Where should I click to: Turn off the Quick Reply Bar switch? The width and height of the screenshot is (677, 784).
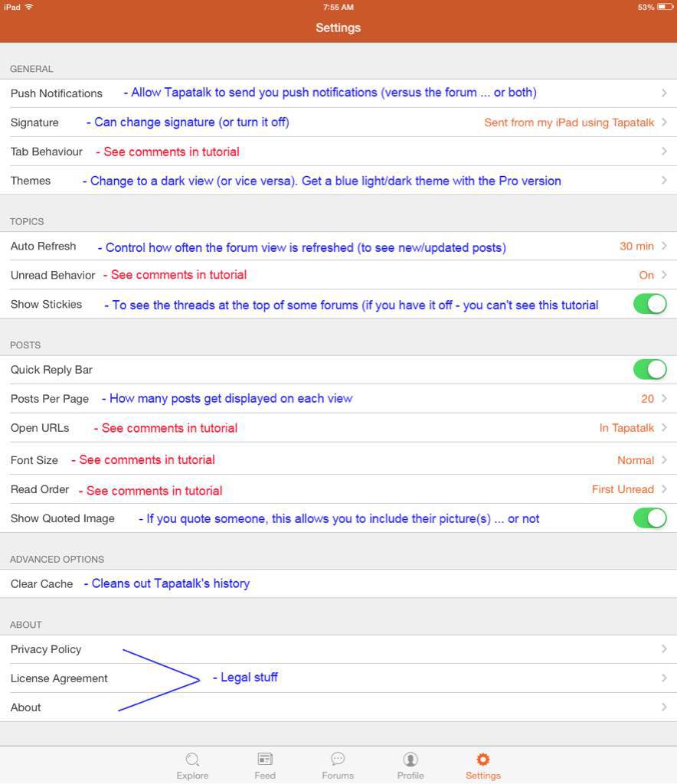click(x=650, y=370)
